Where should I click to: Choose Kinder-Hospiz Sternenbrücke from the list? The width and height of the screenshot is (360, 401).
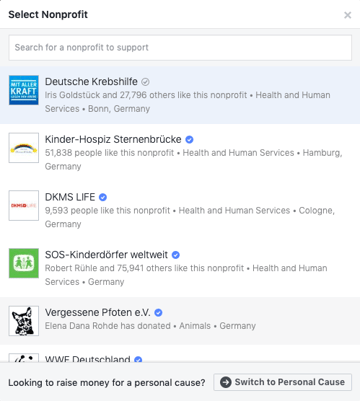pos(180,153)
